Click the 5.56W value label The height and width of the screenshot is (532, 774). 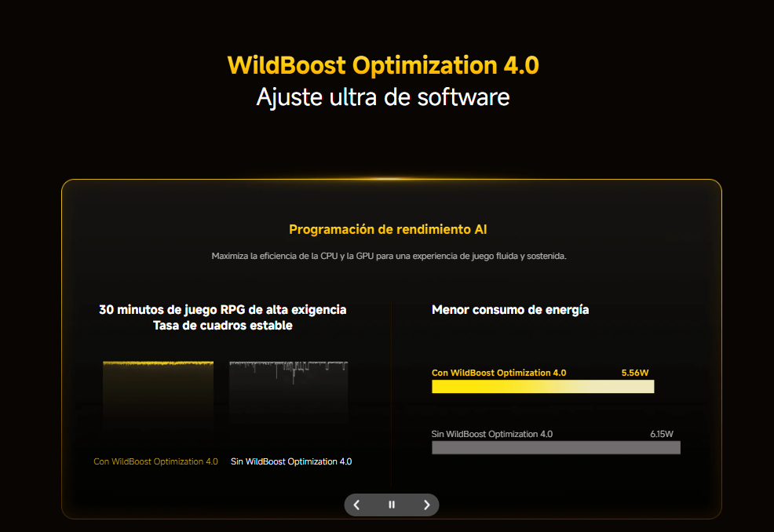tap(635, 373)
